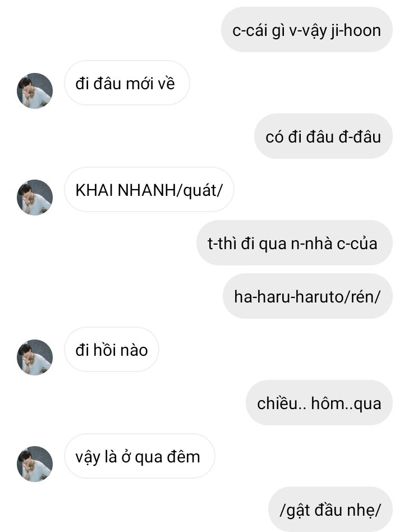Select the message "vậy là ở qua đêm"
Image resolution: width=404 pixels, height=532 pixels.
click(x=139, y=456)
